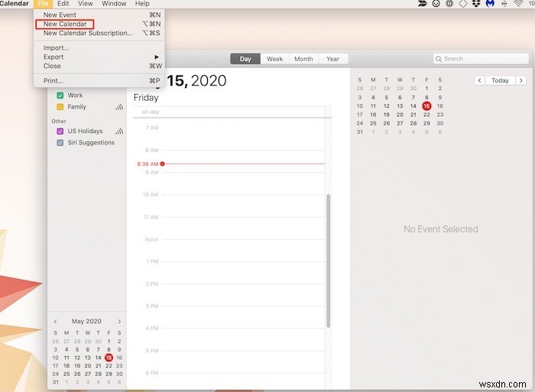Toggle the Siri Suggestions checkbox
The image size is (535, 392).
point(60,143)
